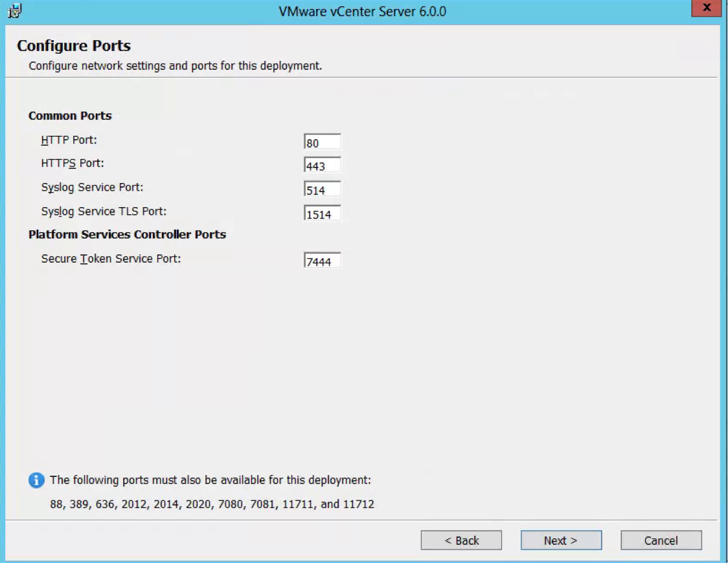Click the HTTP Port label
Screen dimensions: 728x563
pos(69,140)
